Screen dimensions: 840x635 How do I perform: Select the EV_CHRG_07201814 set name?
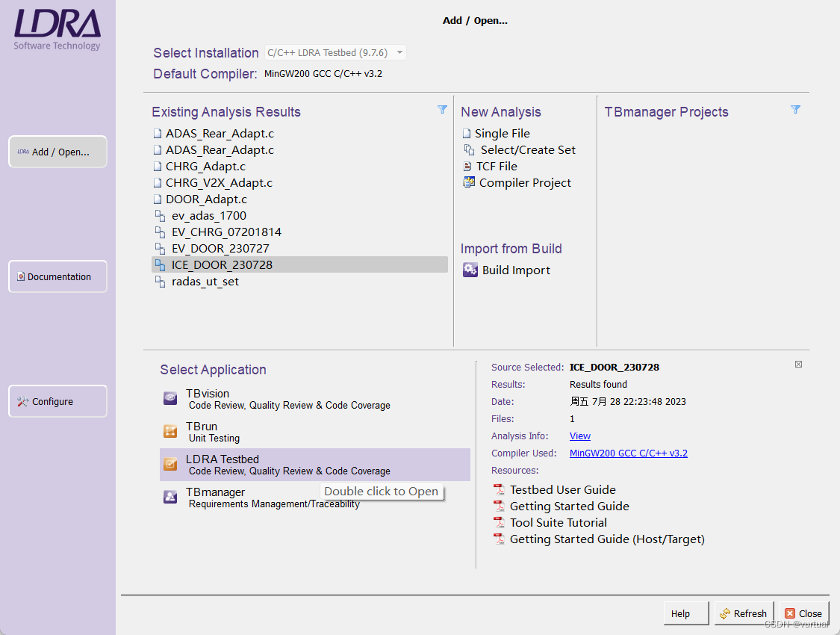pyautogui.click(x=226, y=232)
